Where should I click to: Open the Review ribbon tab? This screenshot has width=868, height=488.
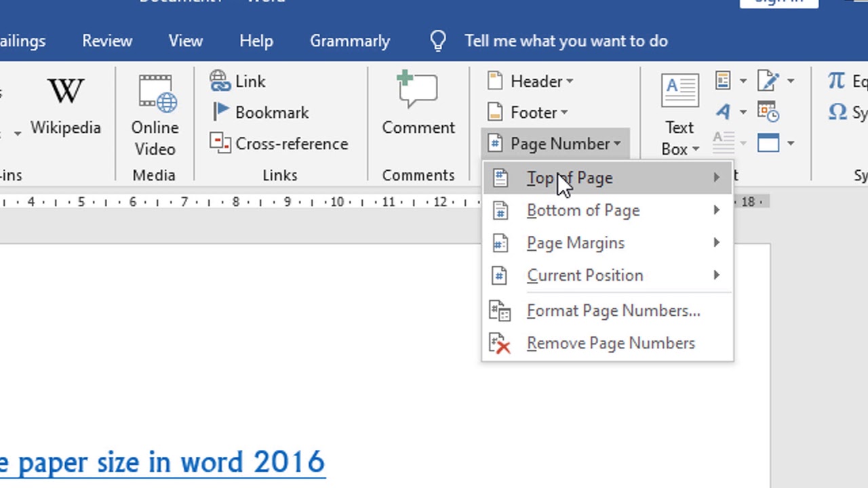click(x=107, y=41)
